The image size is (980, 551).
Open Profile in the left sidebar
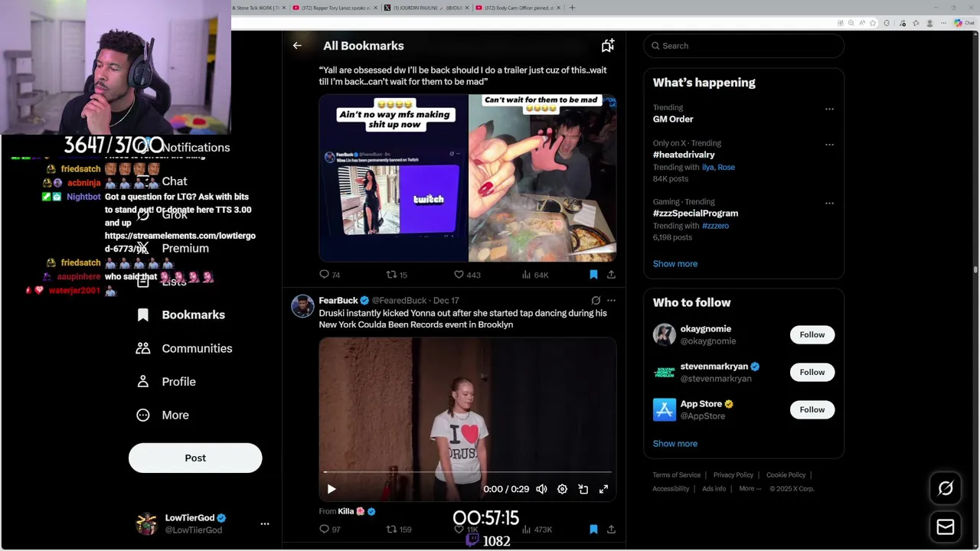click(166, 381)
